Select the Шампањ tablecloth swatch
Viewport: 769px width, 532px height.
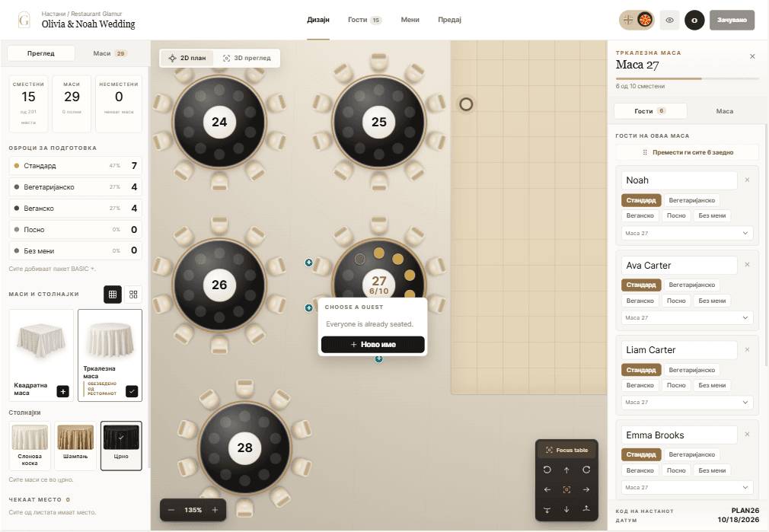coord(75,445)
